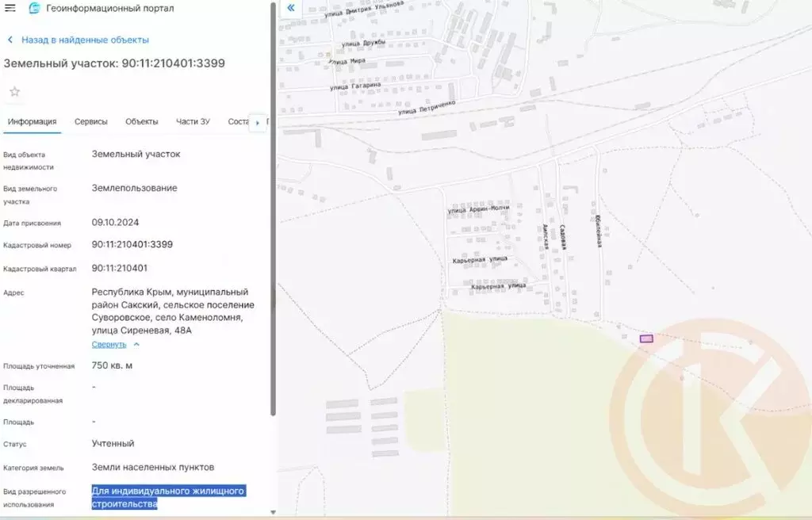Click the Кадастровый квартал value 90:11:210401
The height and width of the screenshot is (520, 812).
click(119, 269)
